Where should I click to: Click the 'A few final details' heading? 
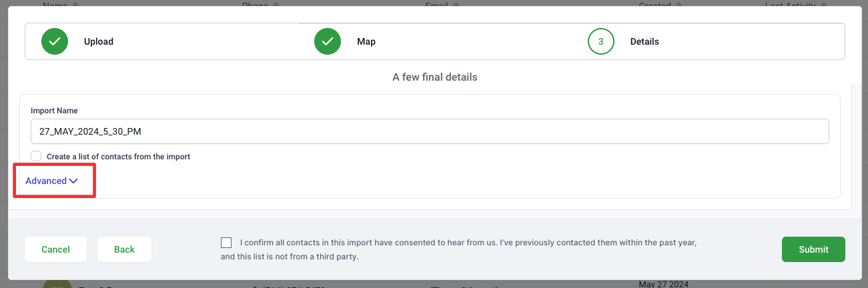click(x=435, y=77)
